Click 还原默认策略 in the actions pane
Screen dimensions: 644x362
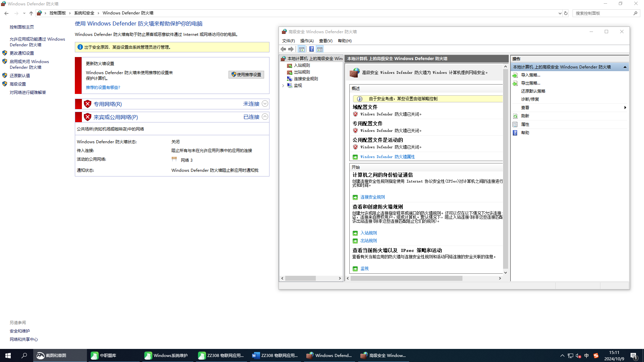[x=533, y=91]
